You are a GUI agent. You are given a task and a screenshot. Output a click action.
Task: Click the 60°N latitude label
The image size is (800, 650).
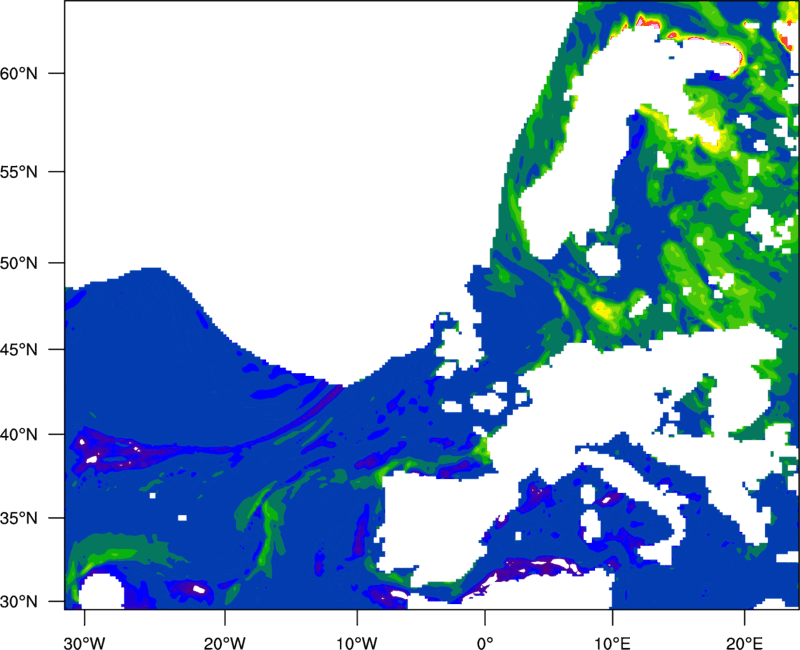(x=19, y=73)
